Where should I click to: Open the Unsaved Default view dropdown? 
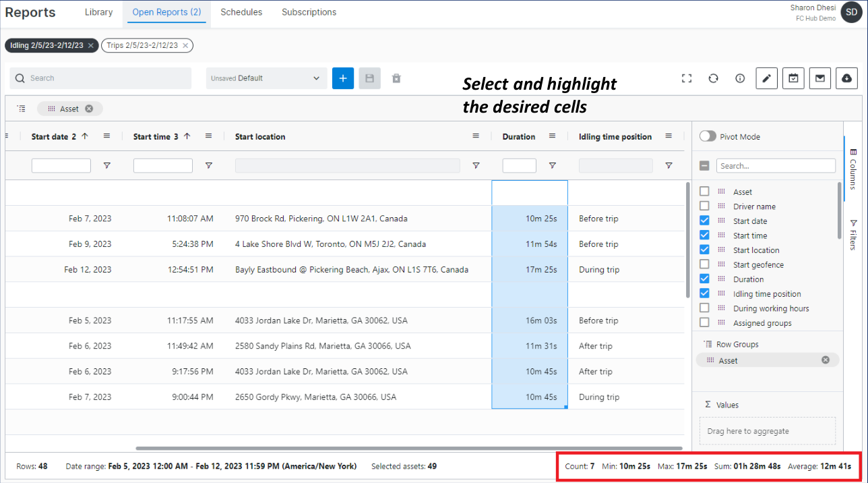click(266, 78)
